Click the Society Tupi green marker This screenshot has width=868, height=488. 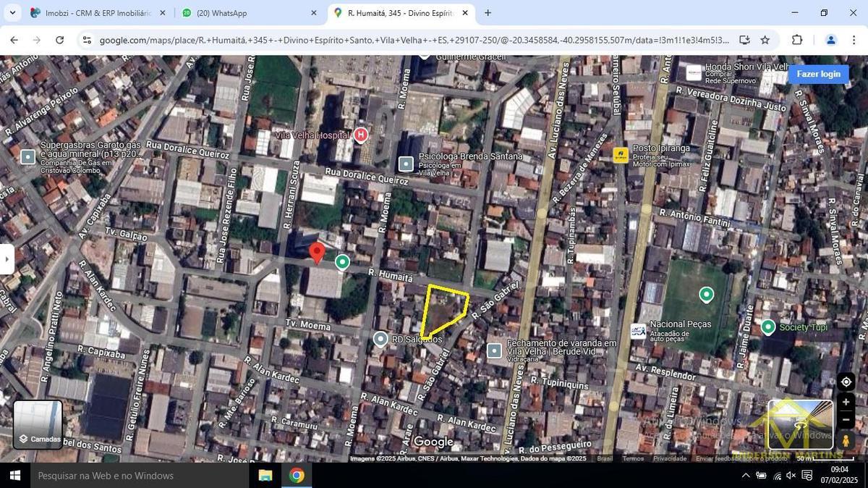pos(767,327)
